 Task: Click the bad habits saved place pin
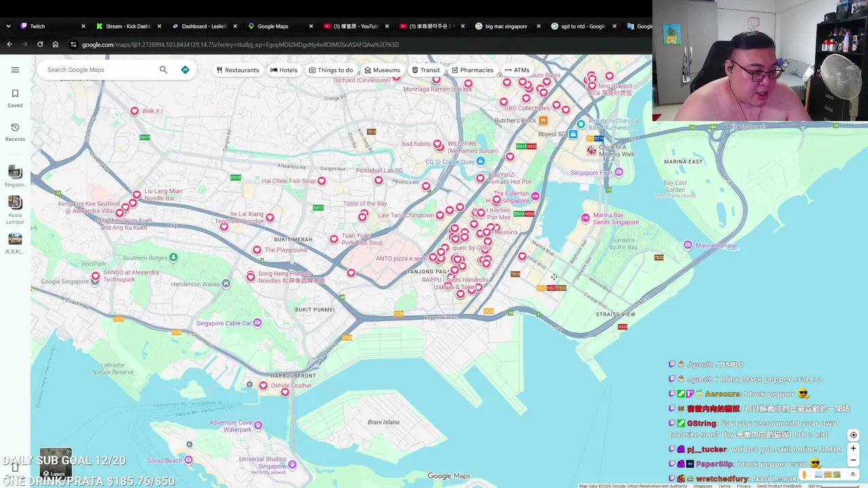click(438, 144)
